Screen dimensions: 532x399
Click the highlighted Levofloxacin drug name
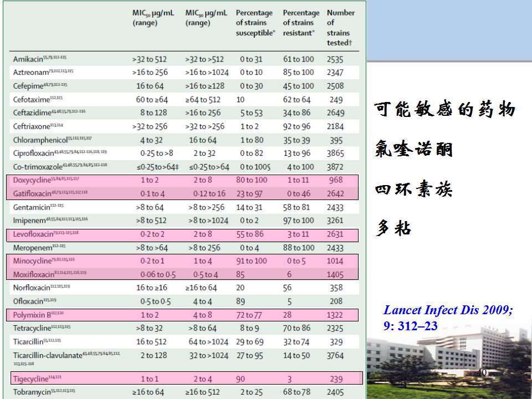click(33, 234)
